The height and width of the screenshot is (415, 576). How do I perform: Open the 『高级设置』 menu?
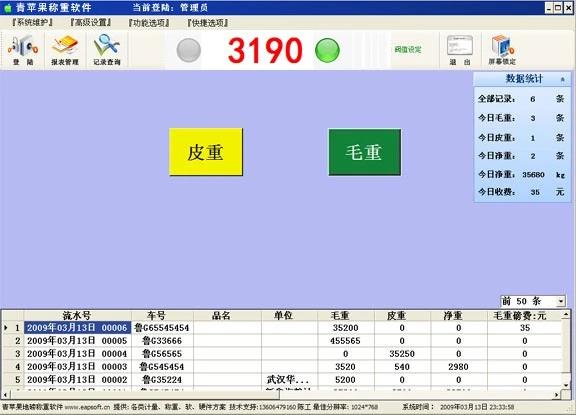point(91,22)
